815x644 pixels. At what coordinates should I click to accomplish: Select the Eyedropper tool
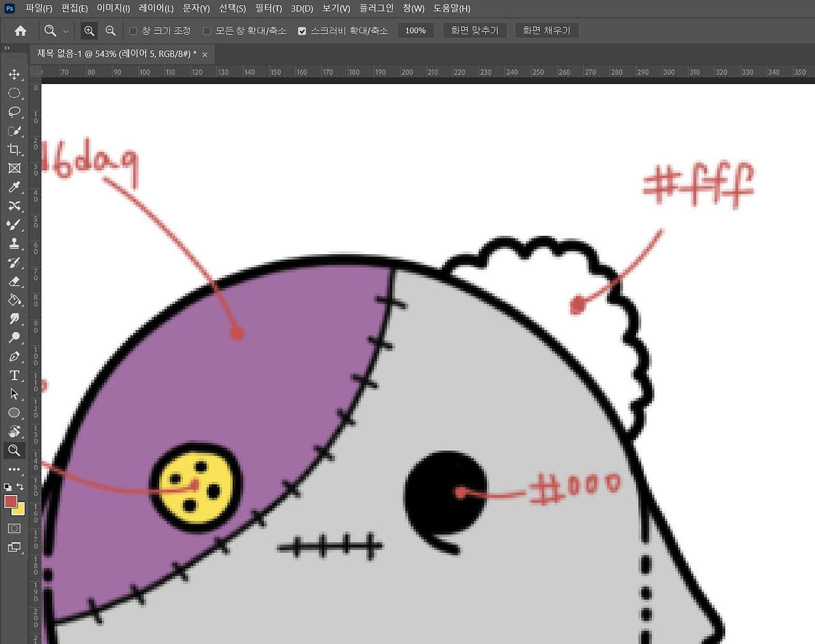pyautogui.click(x=14, y=187)
